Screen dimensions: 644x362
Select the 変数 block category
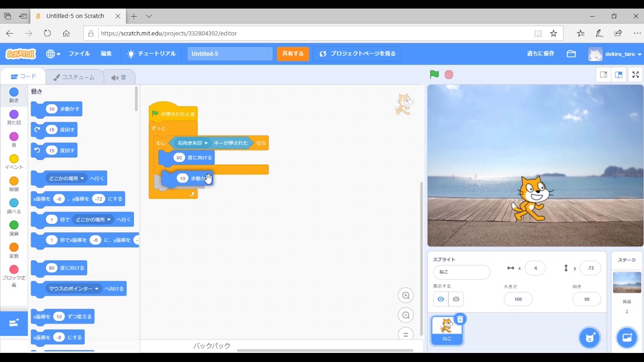click(14, 250)
